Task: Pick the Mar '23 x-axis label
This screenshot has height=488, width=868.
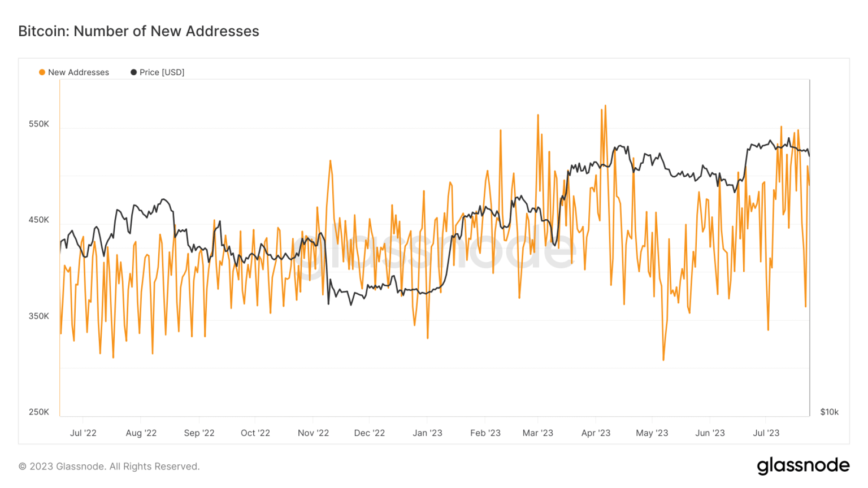Action: pyautogui.click(x=537, y=433)
